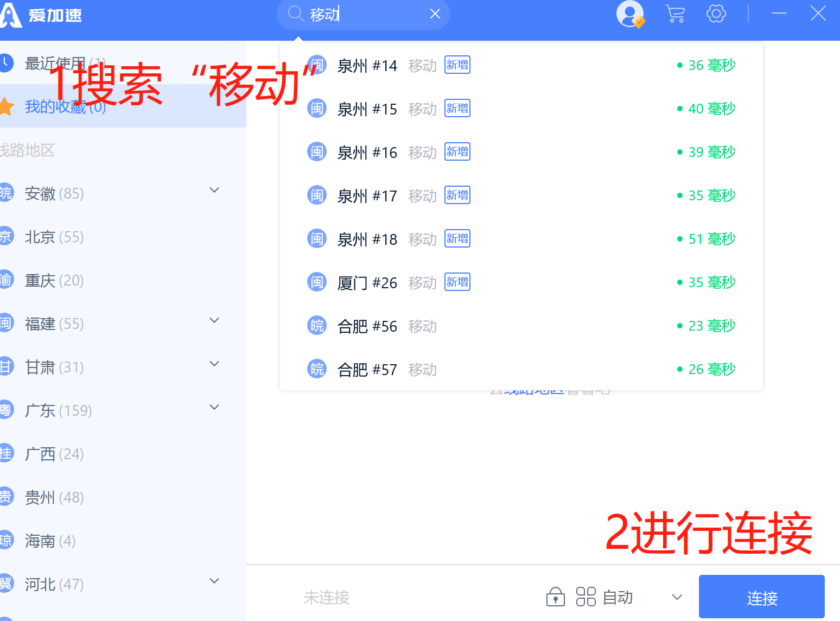Click the 闽 badge beside 泉州 #16
This screenshot has height=621, width=840.
pyautogui.click(x=317, y=152)
